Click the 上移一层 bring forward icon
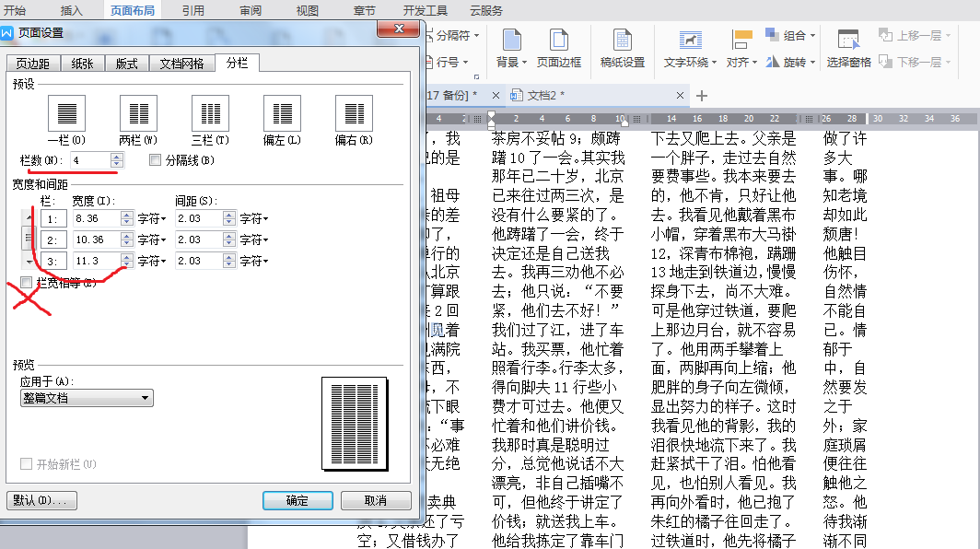The height and width of the screenshot is (549, 980). point(885,35)
